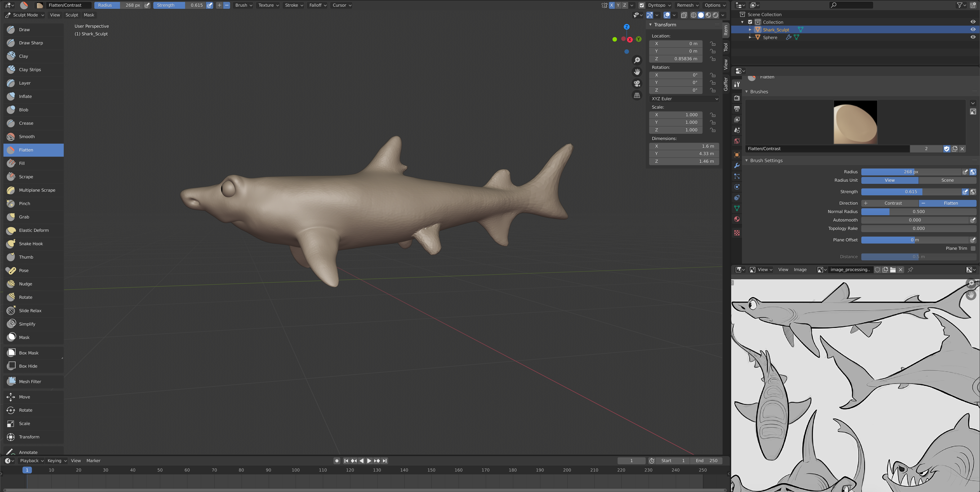980x492 pixels.
Task: Open the Falloff dropdown
Action: pos(318,5)
